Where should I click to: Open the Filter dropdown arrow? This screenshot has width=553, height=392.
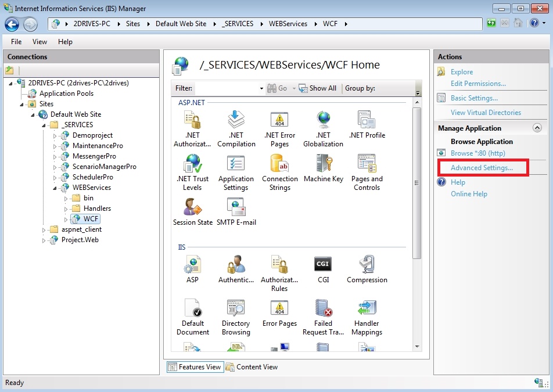[261, 88]
